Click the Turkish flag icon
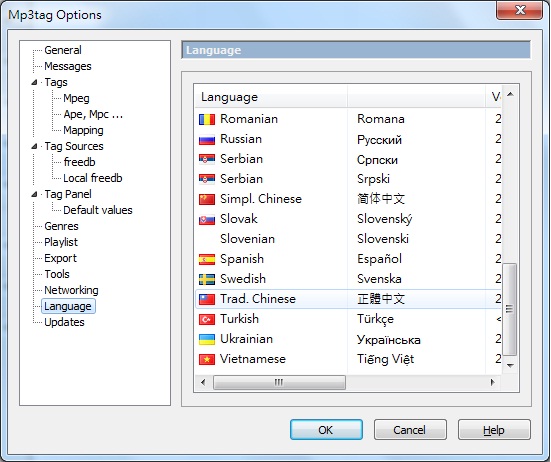 point(207,320)
